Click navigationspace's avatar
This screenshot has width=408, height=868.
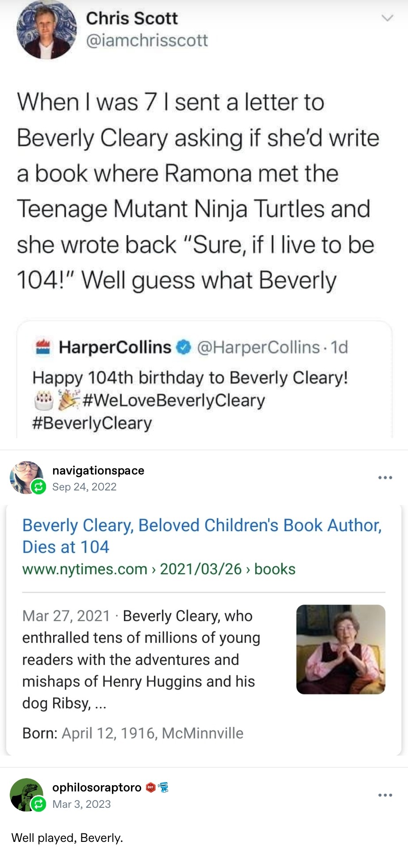pyautogui.click(x=25, y=476)
